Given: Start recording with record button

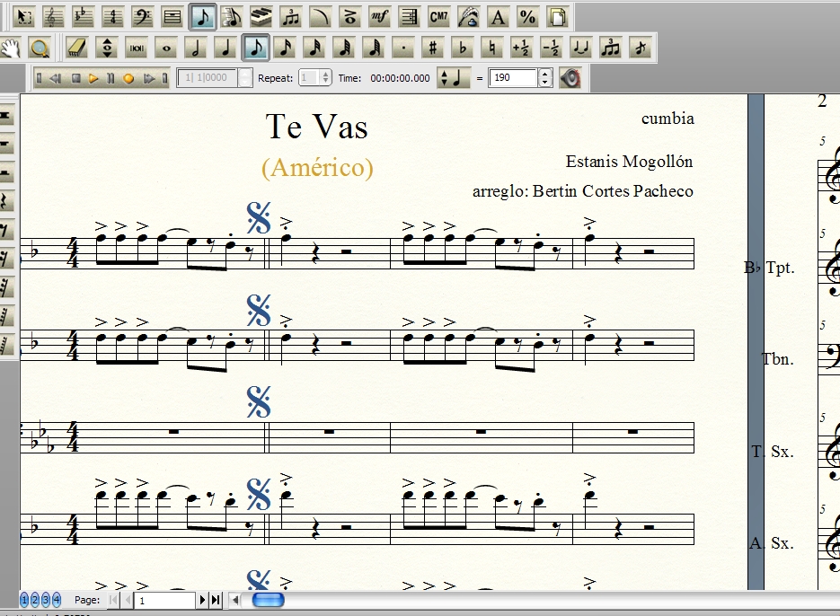Looking at the screenshot, I should pyautogui.click(x=128, y=78).
